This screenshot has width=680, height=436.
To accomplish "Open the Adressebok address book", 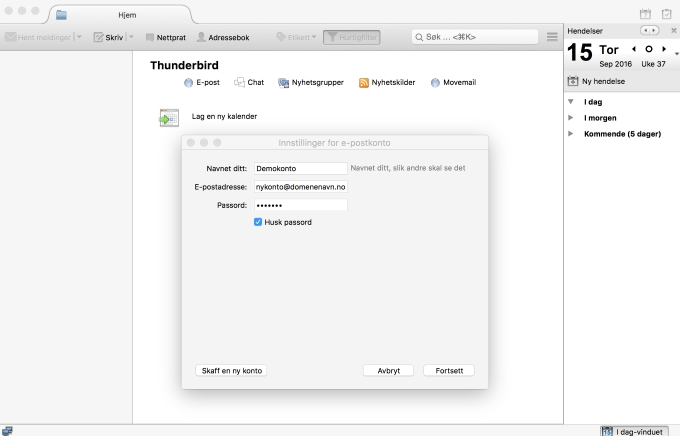I will (x=223, y=37).
